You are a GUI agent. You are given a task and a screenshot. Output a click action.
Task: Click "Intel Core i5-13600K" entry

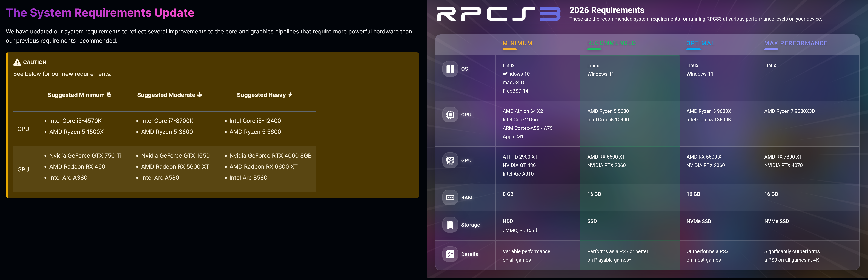tap(709, 120)
